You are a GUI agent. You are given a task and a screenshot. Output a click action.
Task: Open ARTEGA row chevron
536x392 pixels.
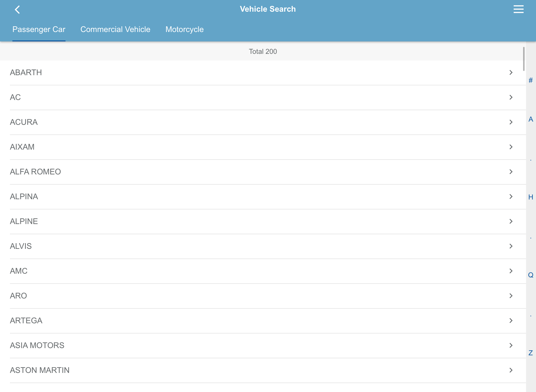pos(511,321)
